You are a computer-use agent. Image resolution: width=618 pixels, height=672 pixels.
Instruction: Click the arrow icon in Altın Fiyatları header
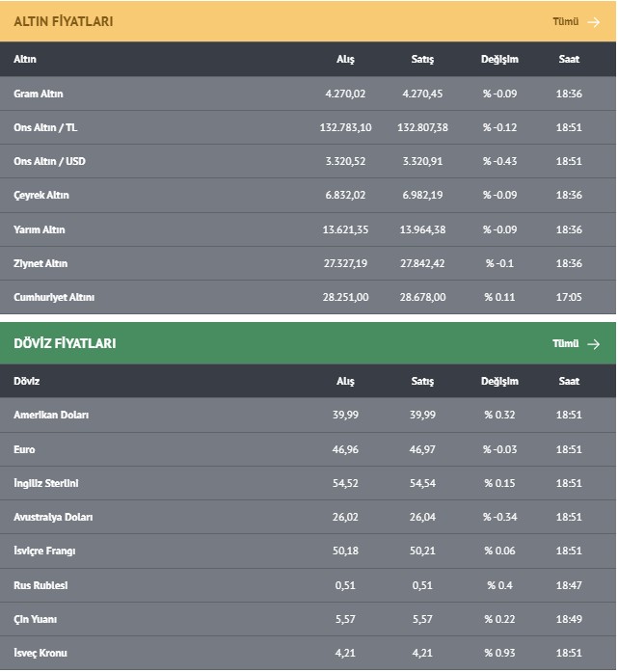pos(594,22)
